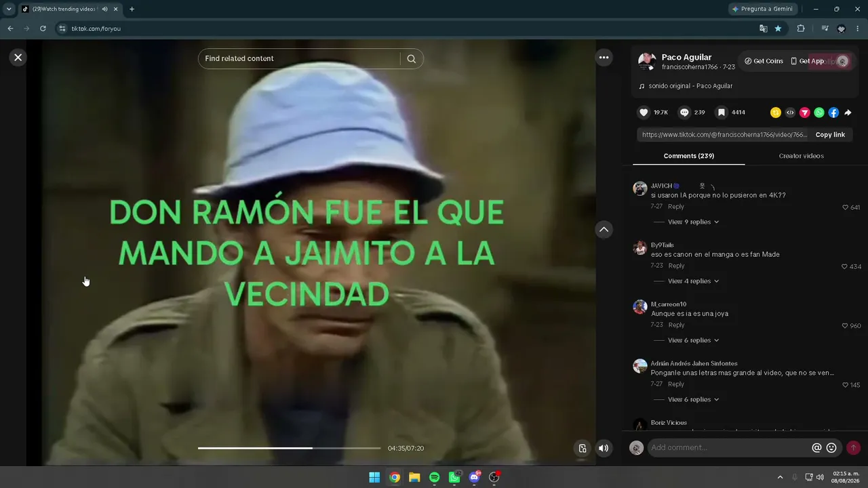
Task: Post the comment with the red arrow button
Action: tap(853, 448)
